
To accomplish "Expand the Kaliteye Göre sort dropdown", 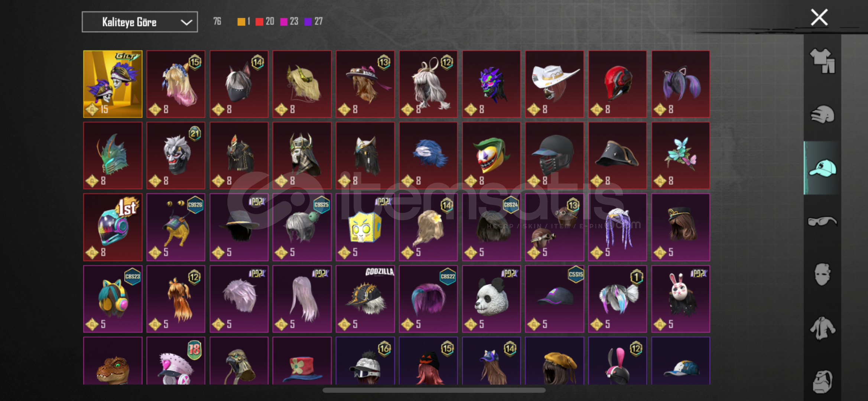I will (140, 22).
